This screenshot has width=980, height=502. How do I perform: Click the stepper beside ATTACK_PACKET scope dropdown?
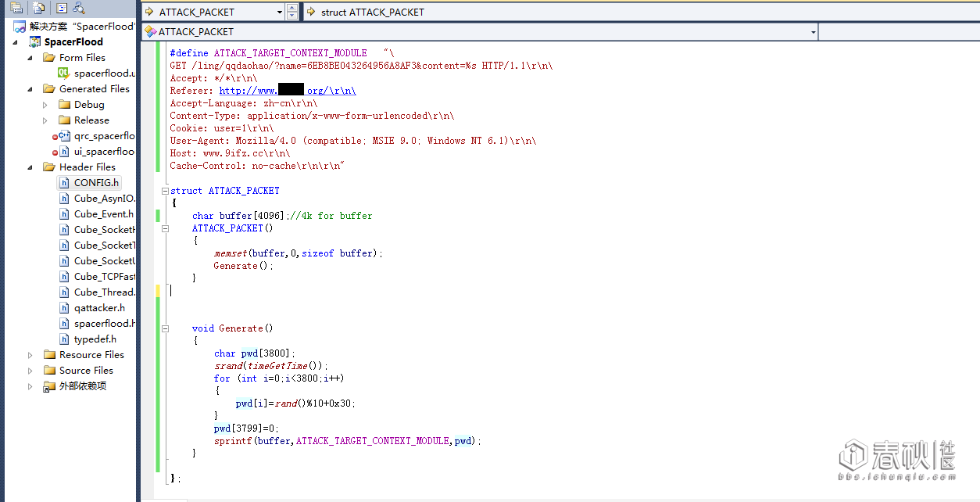(x=292, y=12)
